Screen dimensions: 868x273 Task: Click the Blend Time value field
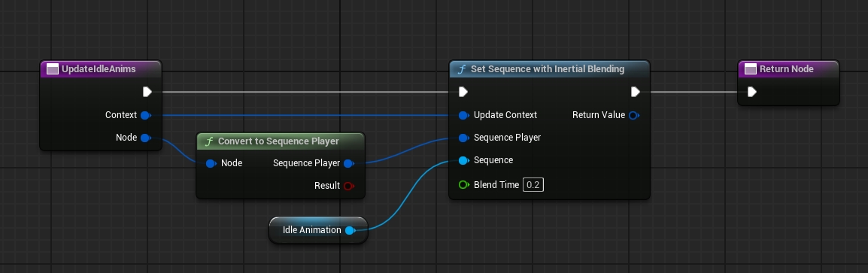point(533,185)
